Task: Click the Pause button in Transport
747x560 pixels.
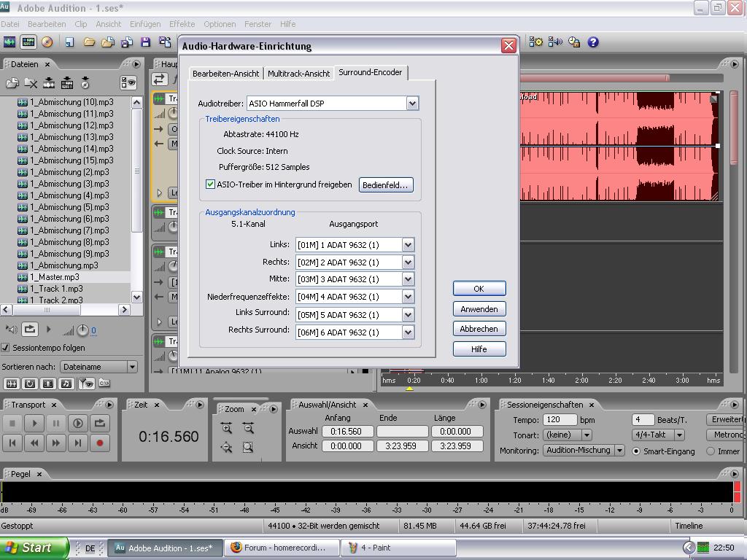Action: (56, 423)
